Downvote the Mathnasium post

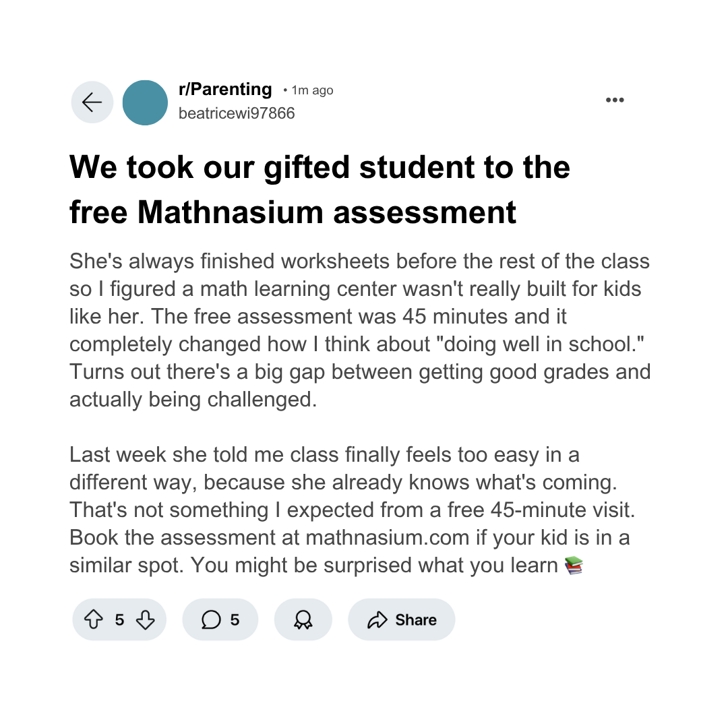pyautogui.click(x=146, y=619)
